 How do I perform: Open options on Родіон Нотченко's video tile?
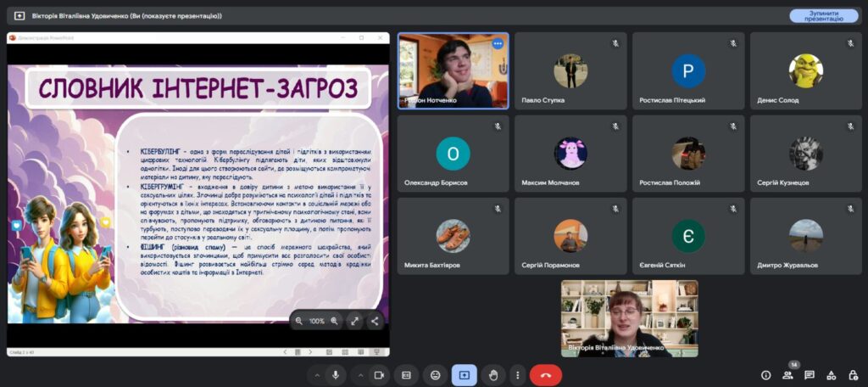498,43
